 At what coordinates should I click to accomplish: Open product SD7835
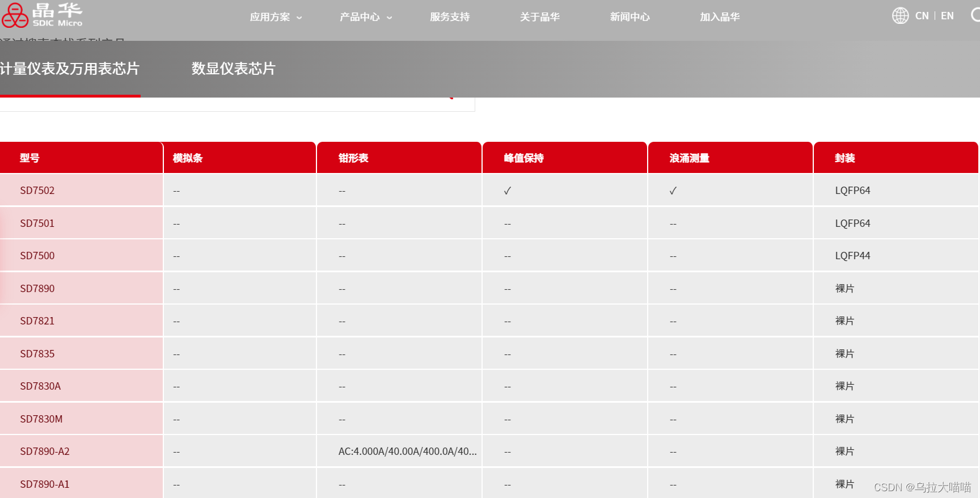37,354
